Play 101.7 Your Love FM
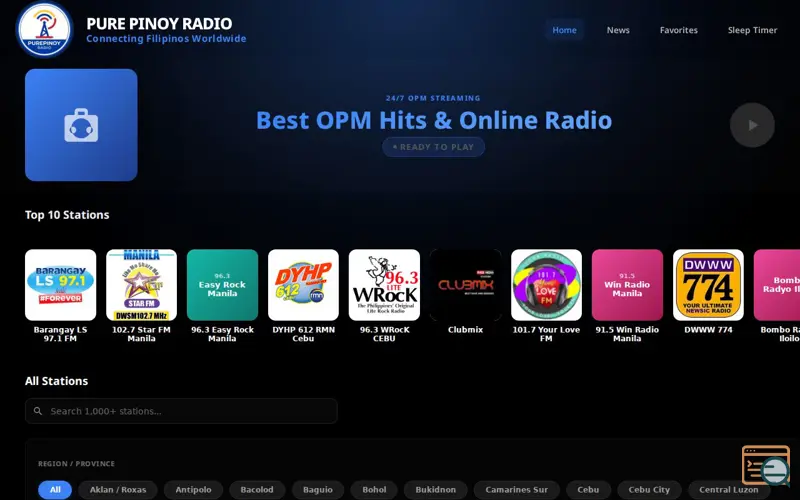 tap(546, 285)
